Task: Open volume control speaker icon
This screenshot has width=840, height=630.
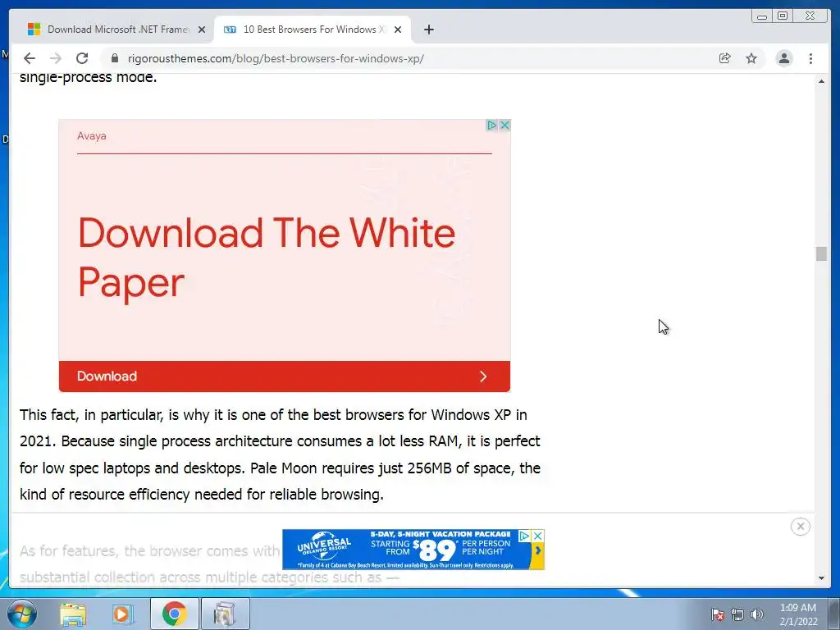Action: click(757, 614)
